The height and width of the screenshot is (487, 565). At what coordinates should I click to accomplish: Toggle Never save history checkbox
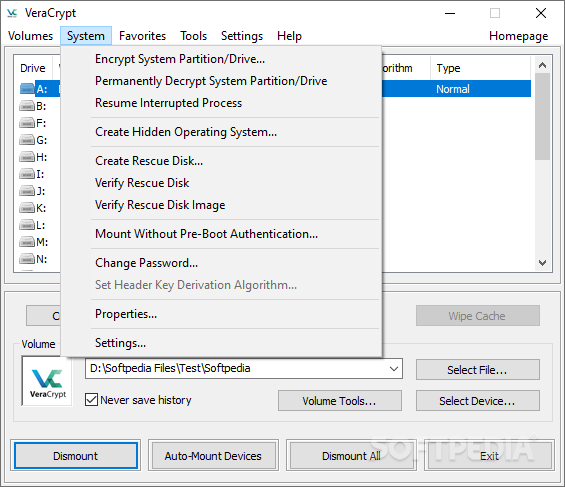coord(91,399)
